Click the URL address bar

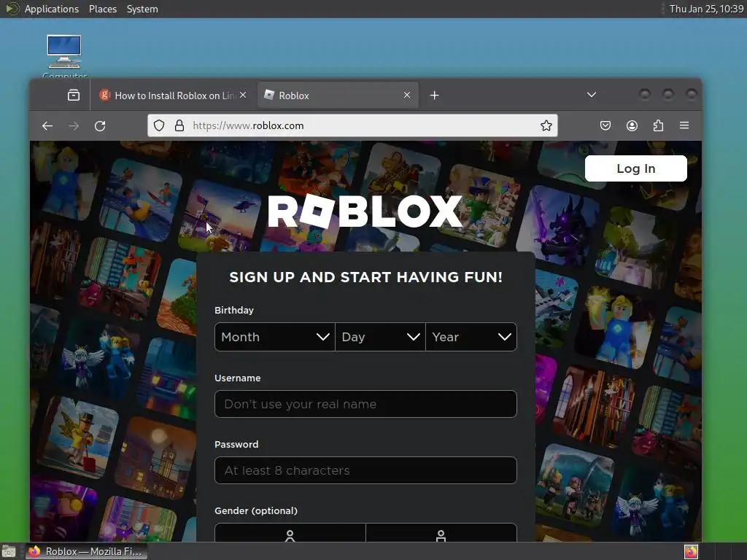pos(352,125)
